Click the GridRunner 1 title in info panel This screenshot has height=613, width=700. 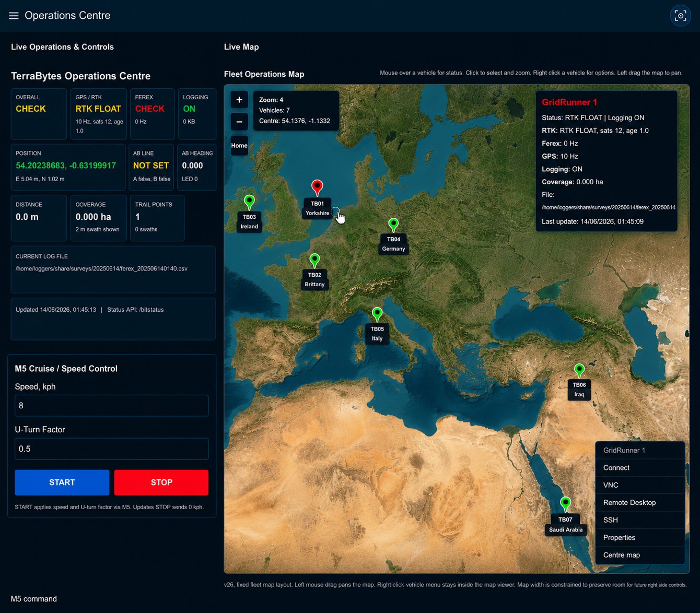tap(569, 102)
